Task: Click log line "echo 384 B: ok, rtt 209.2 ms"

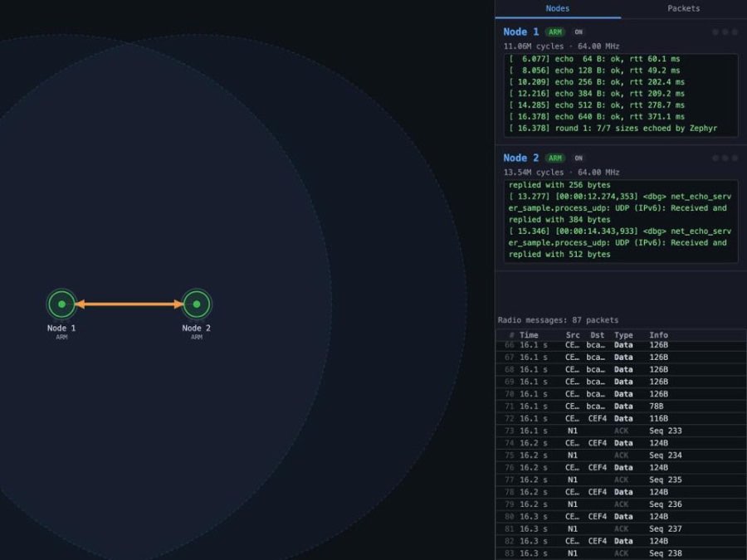Action: pos(597,93)
